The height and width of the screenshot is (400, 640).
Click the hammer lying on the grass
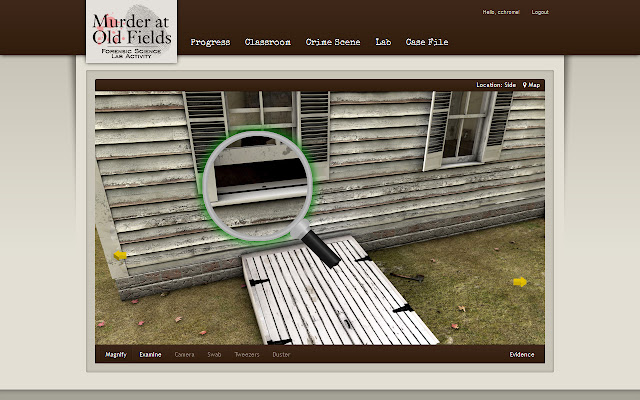tap(407, 277)
